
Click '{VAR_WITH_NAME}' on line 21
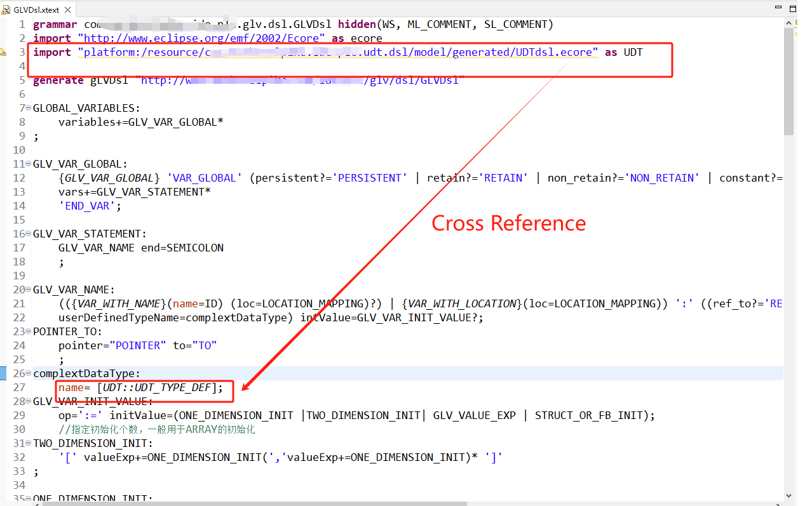119,303
